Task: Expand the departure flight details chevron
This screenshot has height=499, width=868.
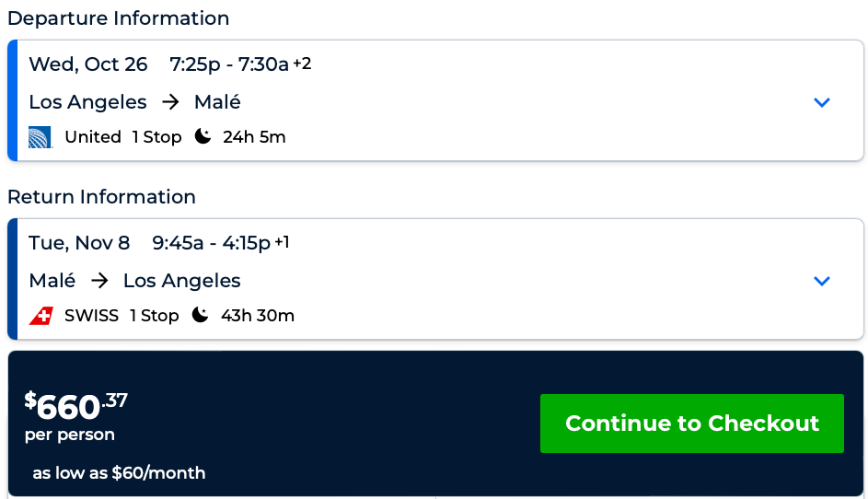Action: pos(822,102)
